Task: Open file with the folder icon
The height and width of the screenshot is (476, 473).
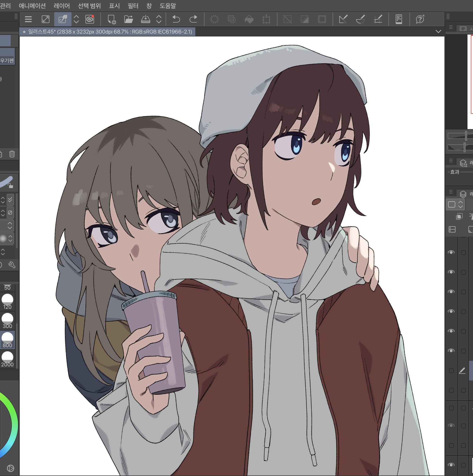Action: 128,19
